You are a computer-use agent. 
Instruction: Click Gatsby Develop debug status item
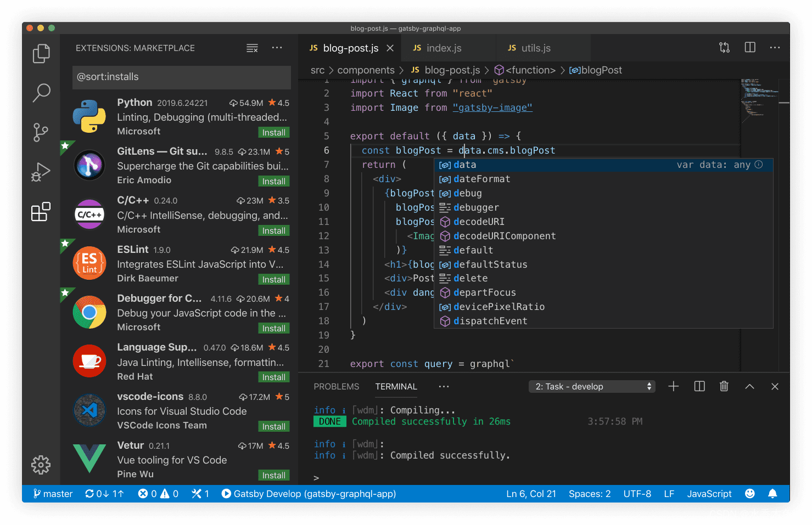tap(309, 494)
